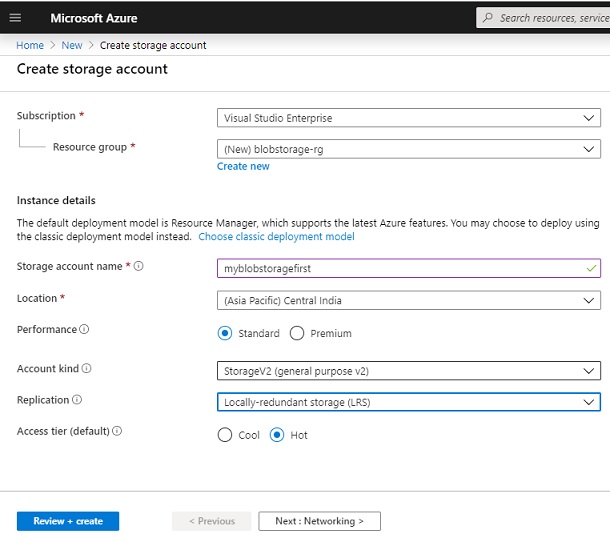
Task: Select Premium performance option
Action: 297,333
